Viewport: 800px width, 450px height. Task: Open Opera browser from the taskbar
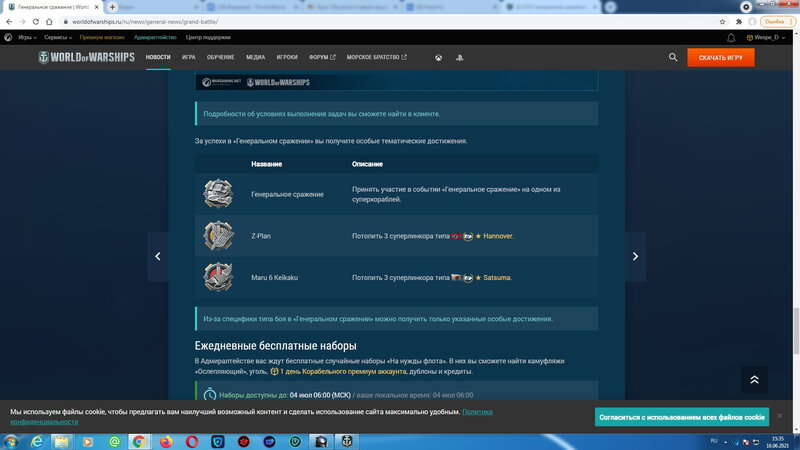tap(192, 442)
